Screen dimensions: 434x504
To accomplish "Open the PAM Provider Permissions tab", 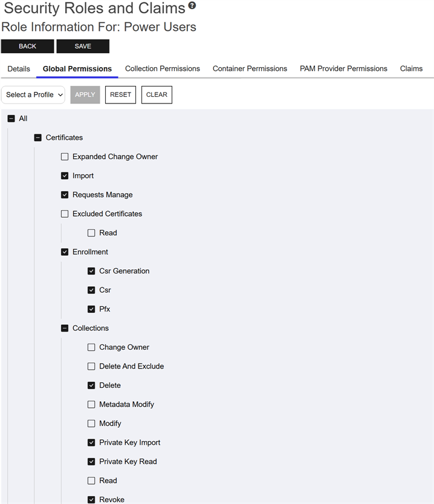I will [x=343, y=69].
